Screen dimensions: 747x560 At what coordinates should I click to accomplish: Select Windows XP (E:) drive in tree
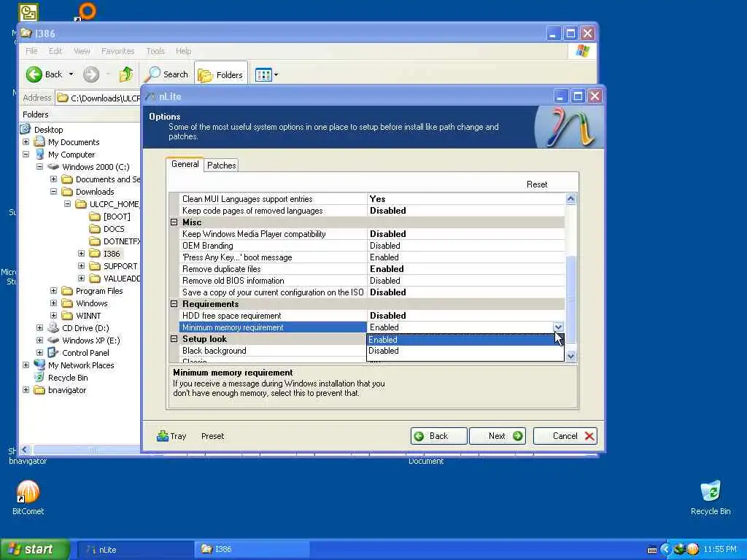coord(91,341)
